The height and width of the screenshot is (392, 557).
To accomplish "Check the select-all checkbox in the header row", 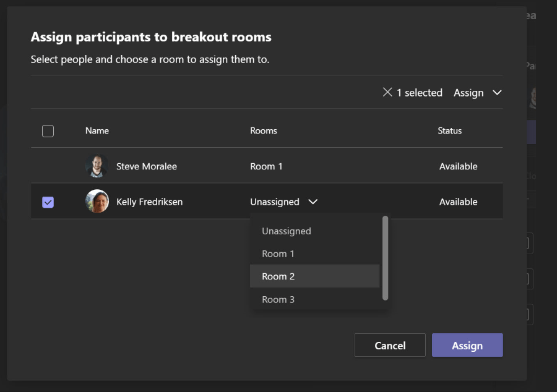I will coord(48,130).
